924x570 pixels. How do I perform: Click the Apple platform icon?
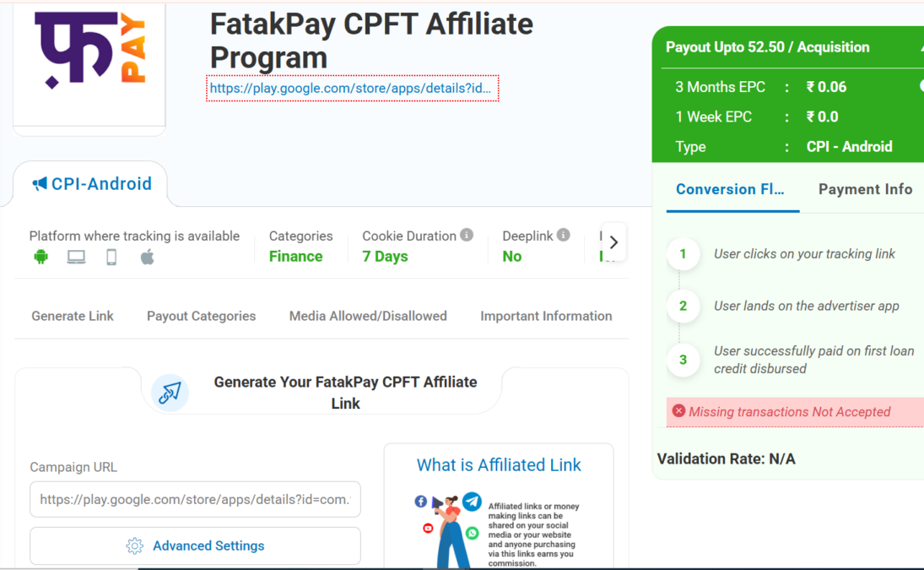(x=147, y=258)
